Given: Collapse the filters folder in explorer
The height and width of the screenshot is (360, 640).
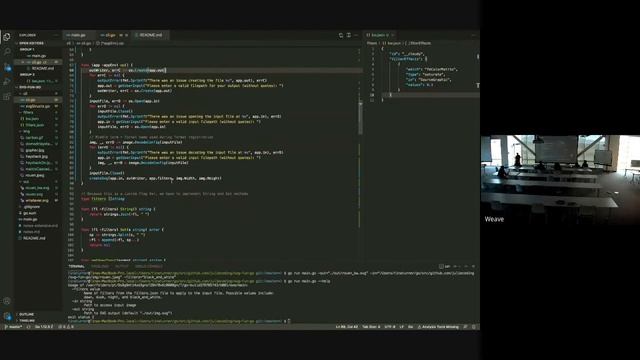Looking at the screenshot, I should [38, 112].
